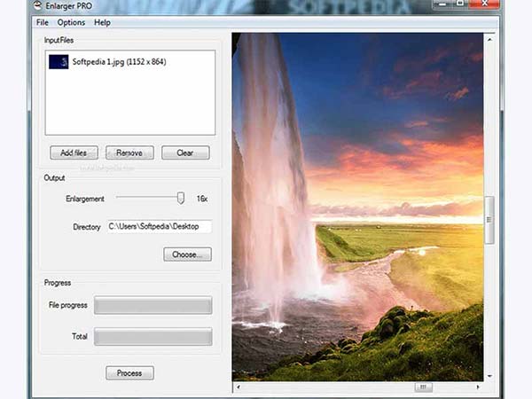Open the Options menu

click(71, 22)
